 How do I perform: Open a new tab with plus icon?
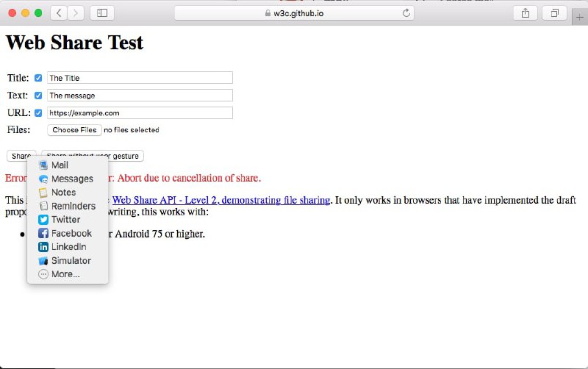[x=579, y=17]
